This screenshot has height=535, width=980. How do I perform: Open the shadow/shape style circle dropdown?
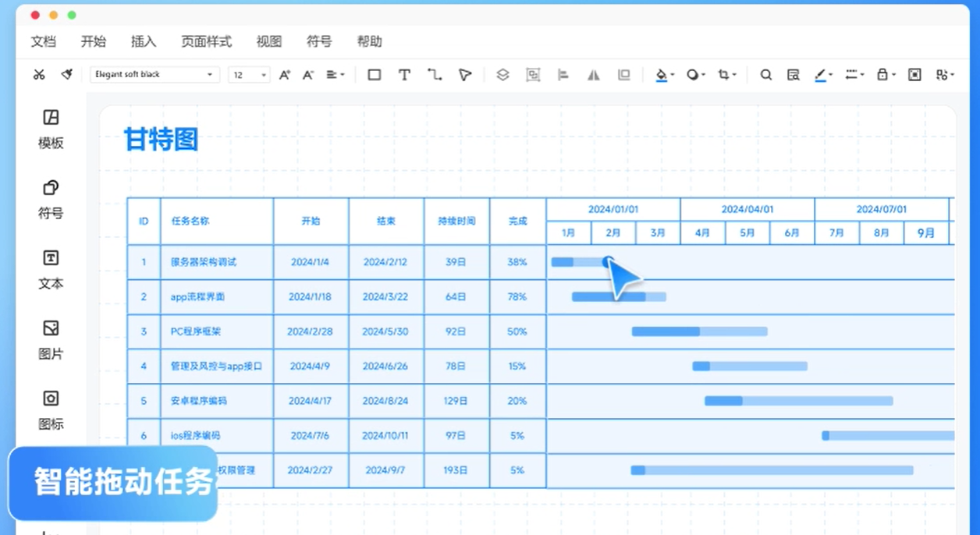tap(695, 75)
